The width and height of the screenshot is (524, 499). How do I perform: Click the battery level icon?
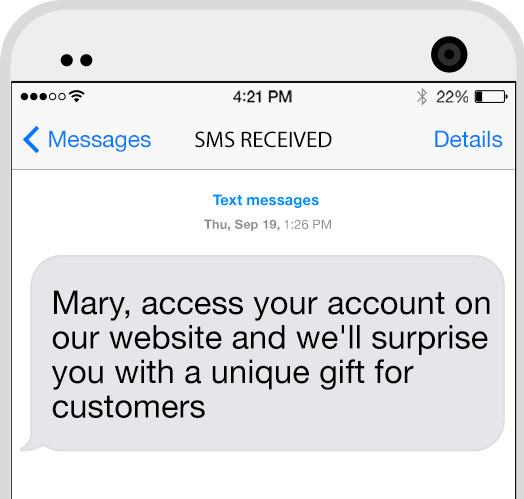[491, 97]
